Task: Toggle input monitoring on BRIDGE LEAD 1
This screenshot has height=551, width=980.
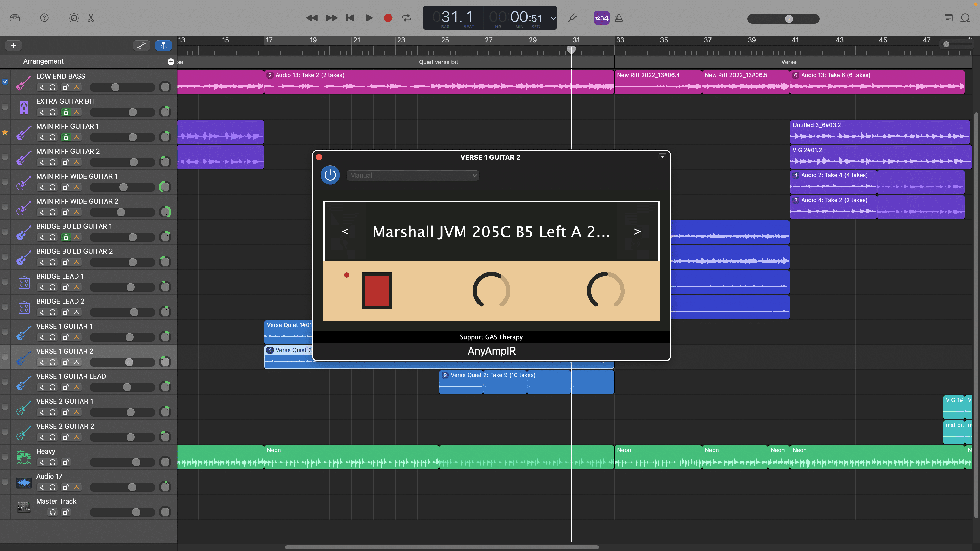Action: tap(77, 287)
